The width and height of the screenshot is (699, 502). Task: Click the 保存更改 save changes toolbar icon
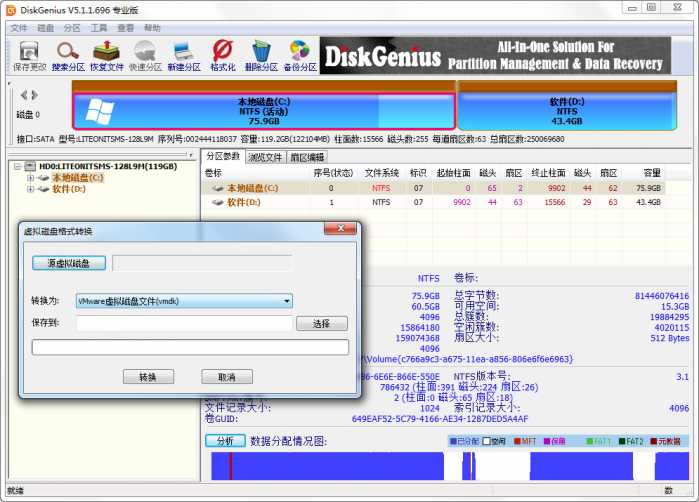pos(29,56)
